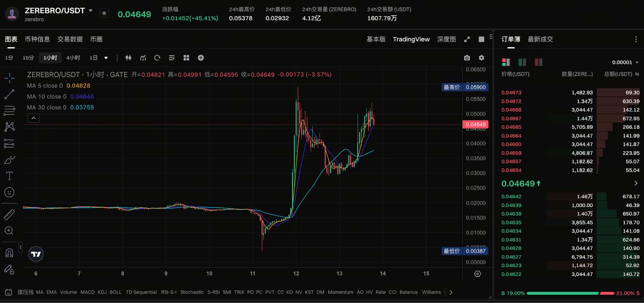Select the 订单簿 order book tab
This screenshot has height=303, width=644.
pos(511,39)
